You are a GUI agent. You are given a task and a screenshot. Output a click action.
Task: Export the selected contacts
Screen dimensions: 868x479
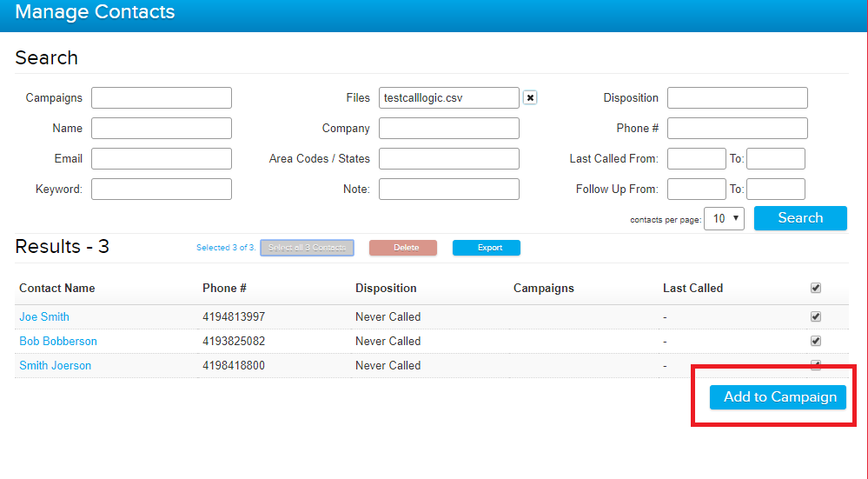pos(486,248)
